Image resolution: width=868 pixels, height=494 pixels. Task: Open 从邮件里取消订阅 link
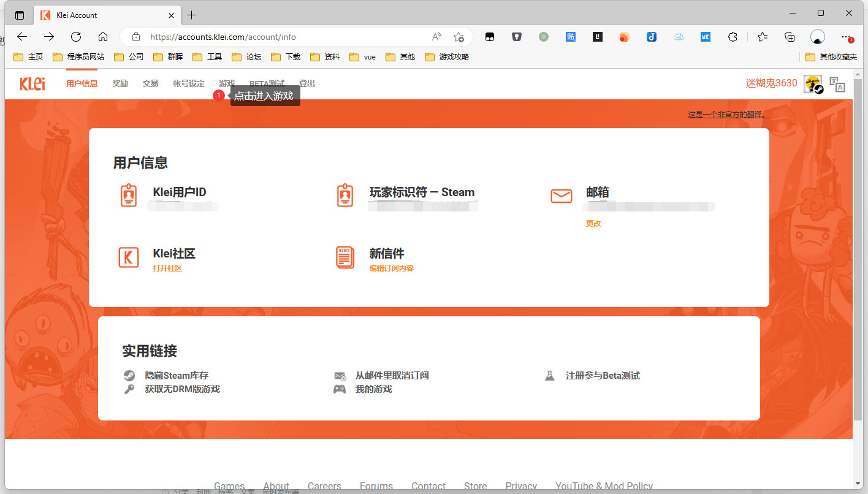pyautogui.click(x=392, y=376)
